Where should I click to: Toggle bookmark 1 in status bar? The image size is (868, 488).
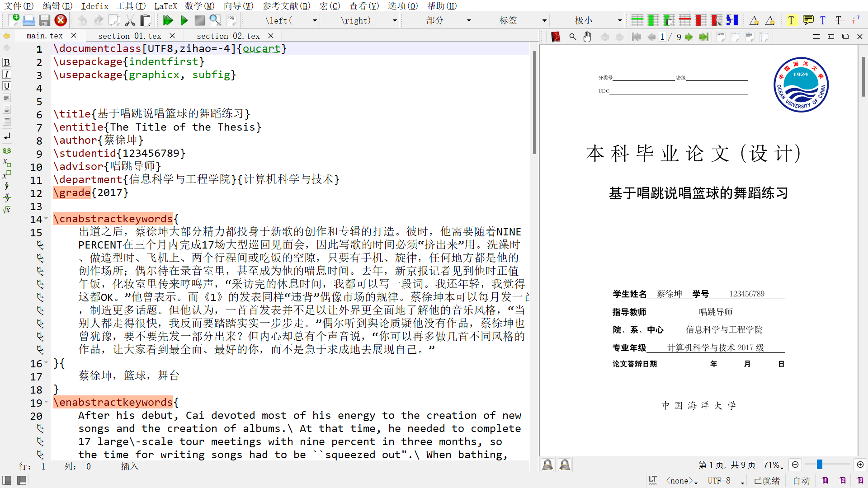pos(825,480)
